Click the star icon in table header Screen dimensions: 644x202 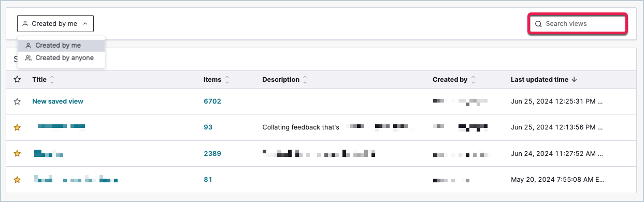point(17,80)
